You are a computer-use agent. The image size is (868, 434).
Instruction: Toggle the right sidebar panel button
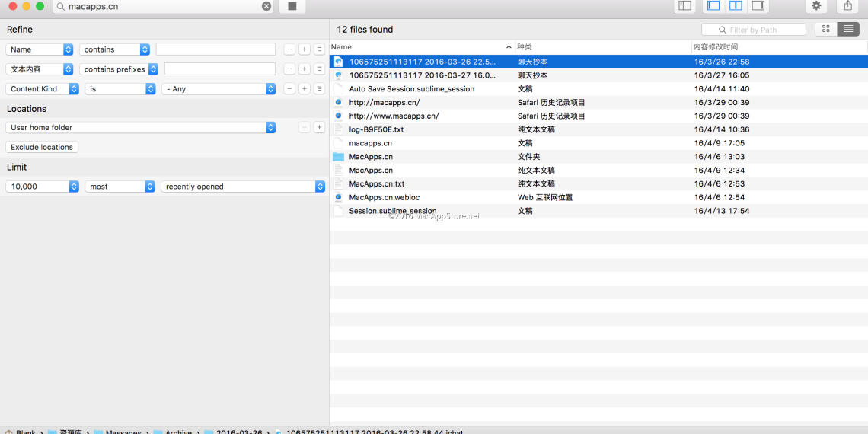757,6
